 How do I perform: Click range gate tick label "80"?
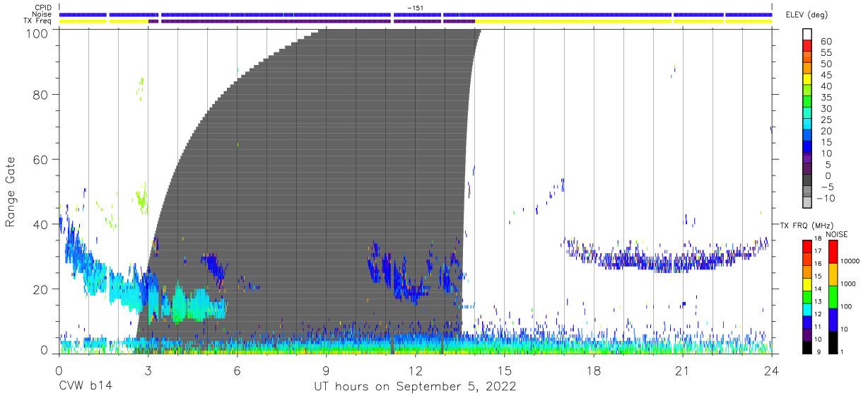tap(41, 95)
